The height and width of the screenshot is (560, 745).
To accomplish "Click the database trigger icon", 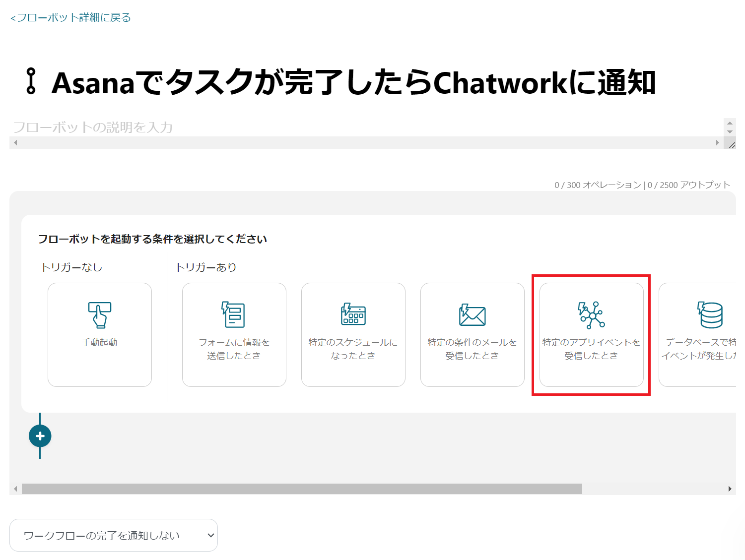I will (x=710, y=315).
